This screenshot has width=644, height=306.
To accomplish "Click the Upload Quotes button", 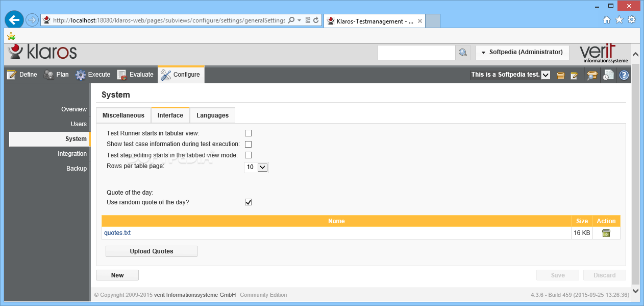I will [x=152, y=251].
